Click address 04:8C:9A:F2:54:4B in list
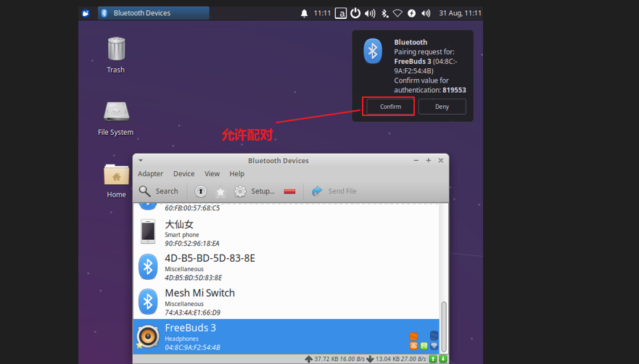 192,347
